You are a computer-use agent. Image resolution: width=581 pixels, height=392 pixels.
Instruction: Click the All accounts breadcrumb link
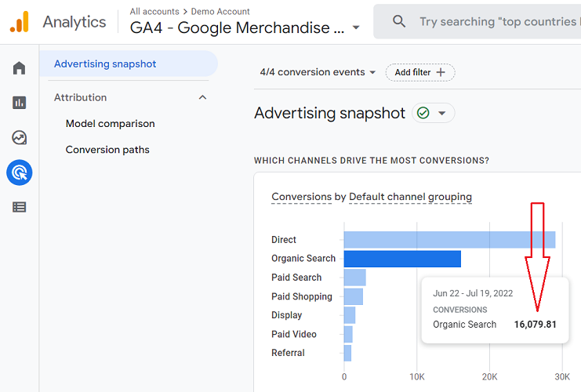coord(154,12)
